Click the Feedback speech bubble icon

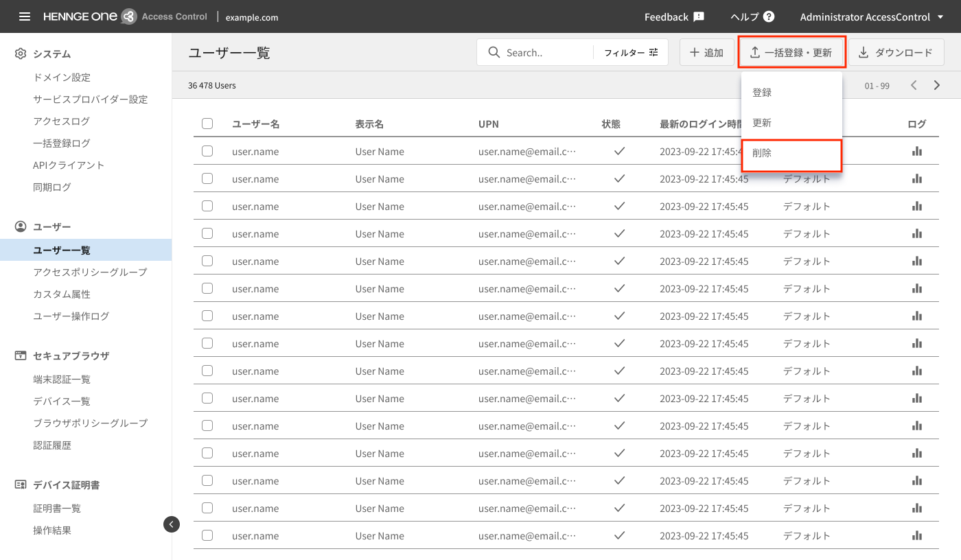coord(699,16)
